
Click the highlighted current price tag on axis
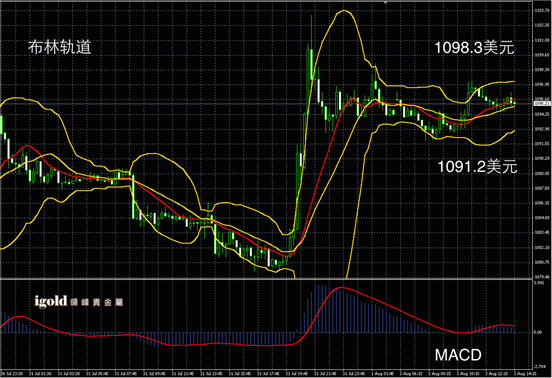coord(542,103)
